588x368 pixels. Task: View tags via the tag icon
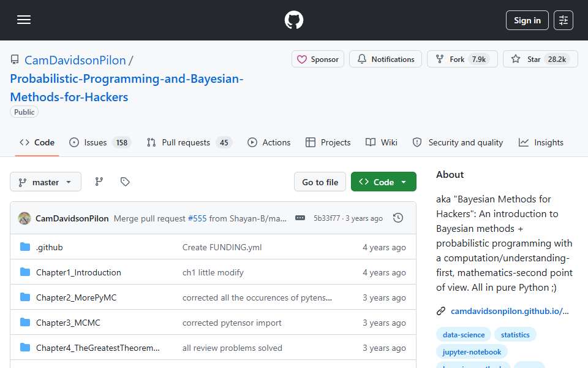[x=125, y=182]
